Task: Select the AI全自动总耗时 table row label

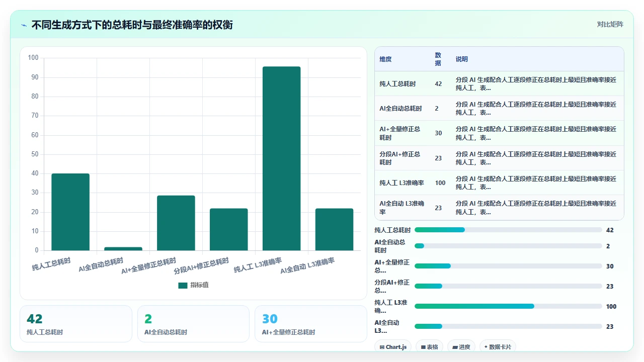Action: tap(400, 109)
